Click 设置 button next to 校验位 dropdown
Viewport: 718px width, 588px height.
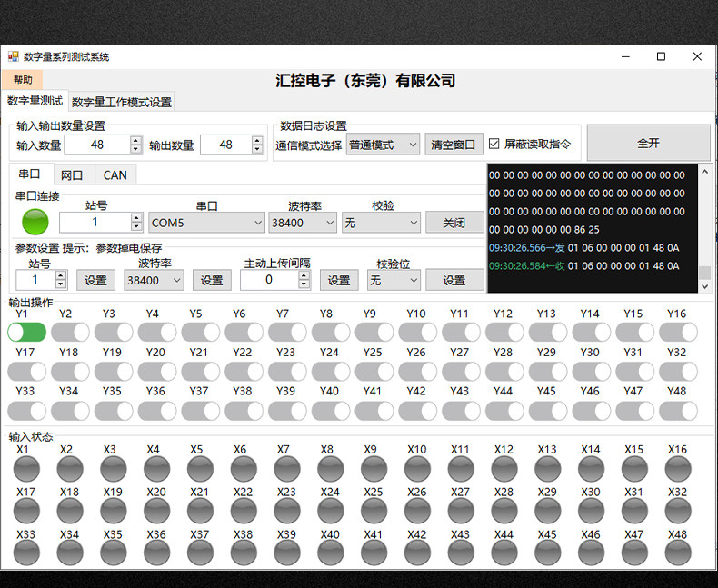(454, 280)
